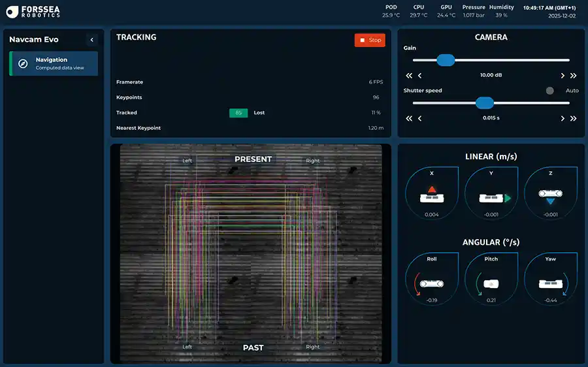The height and width of the screenshot is (367, 588).
Task: Toggle the Shutter speed Auto switch
Action: [x=549, y=91]
